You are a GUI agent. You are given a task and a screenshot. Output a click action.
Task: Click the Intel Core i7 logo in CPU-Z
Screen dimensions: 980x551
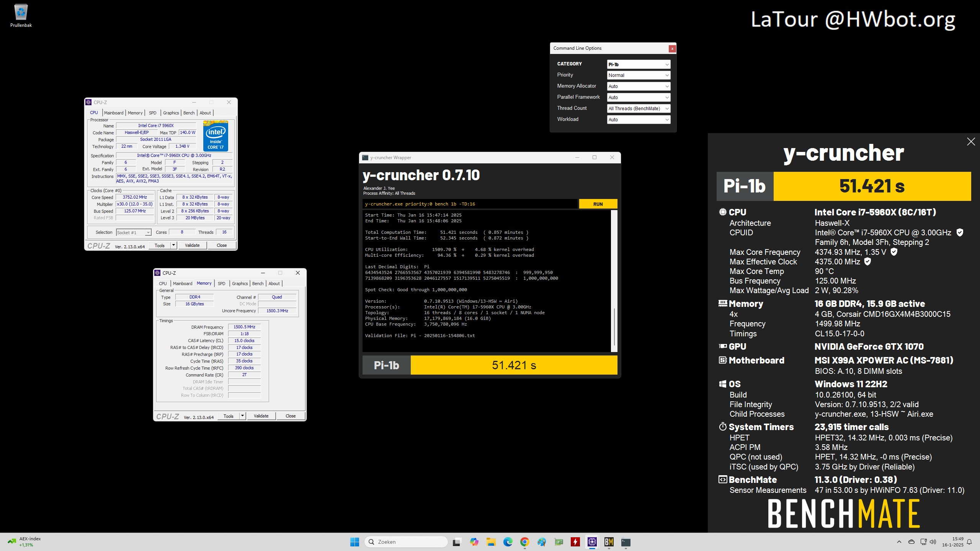pyautogui.click(x=216, y=136)
